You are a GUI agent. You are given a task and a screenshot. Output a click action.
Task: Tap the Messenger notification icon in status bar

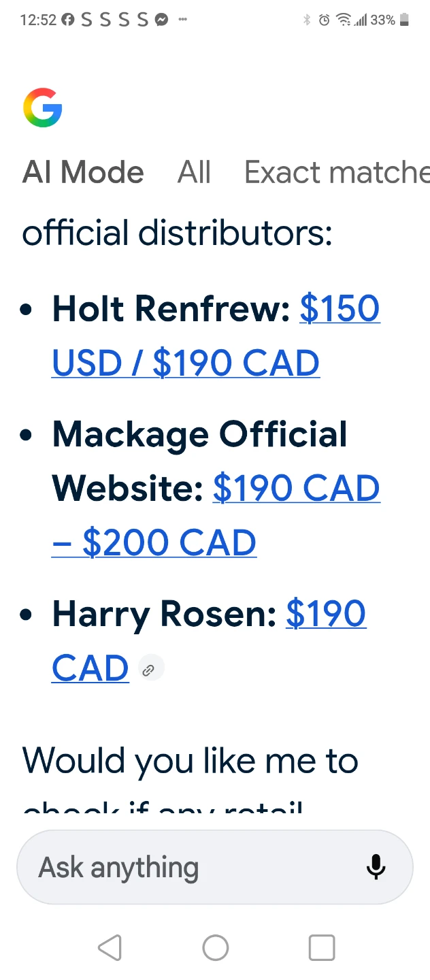click(161, 20)
